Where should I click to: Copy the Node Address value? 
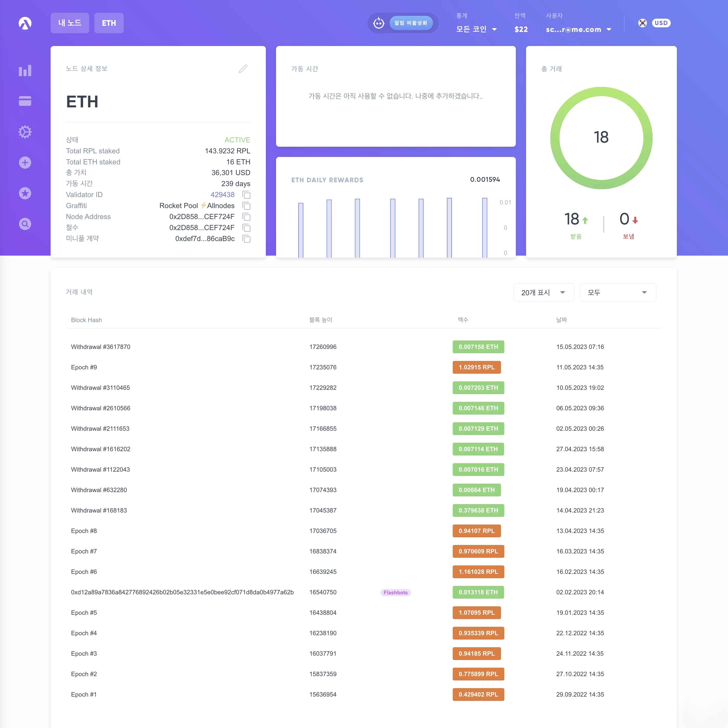[246, 217]
